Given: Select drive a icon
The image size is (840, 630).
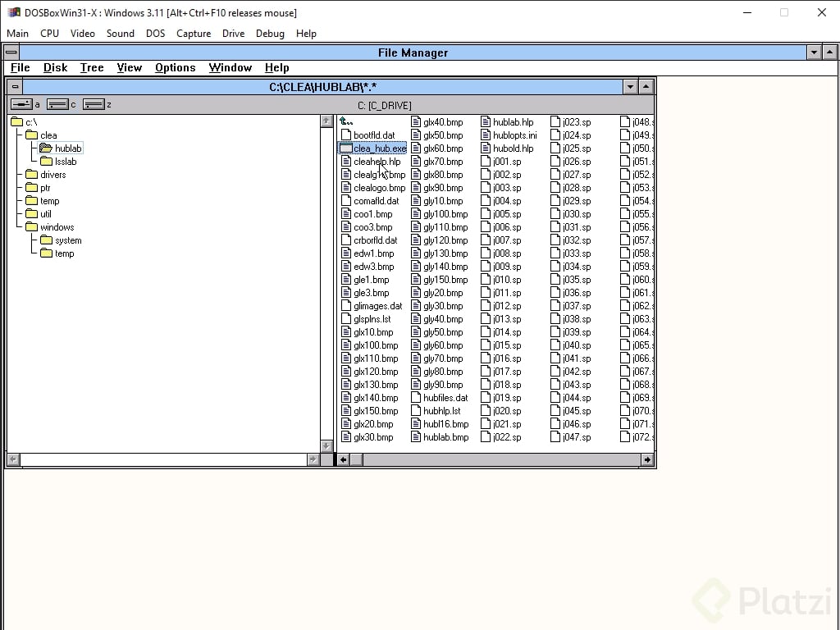Looking at the screenshot, I should pos(21,104).
